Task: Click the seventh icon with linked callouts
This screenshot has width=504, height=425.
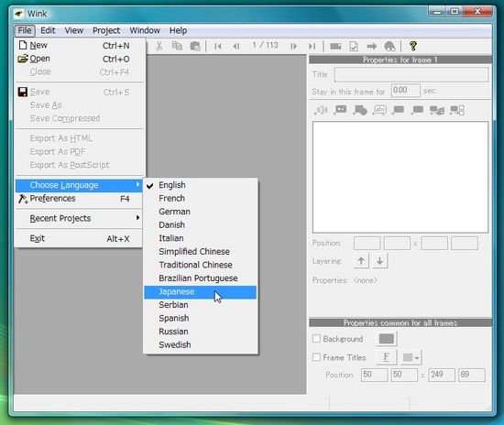Action: 437,110
